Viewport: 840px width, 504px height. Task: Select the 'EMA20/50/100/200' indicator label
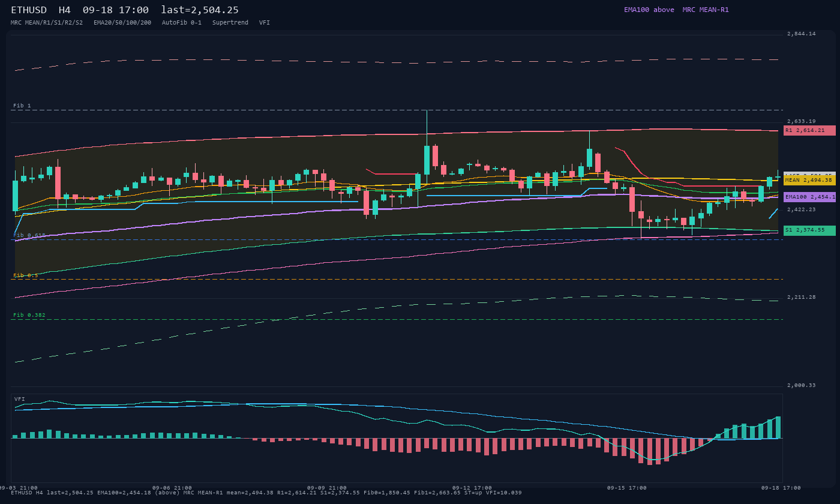122,23
